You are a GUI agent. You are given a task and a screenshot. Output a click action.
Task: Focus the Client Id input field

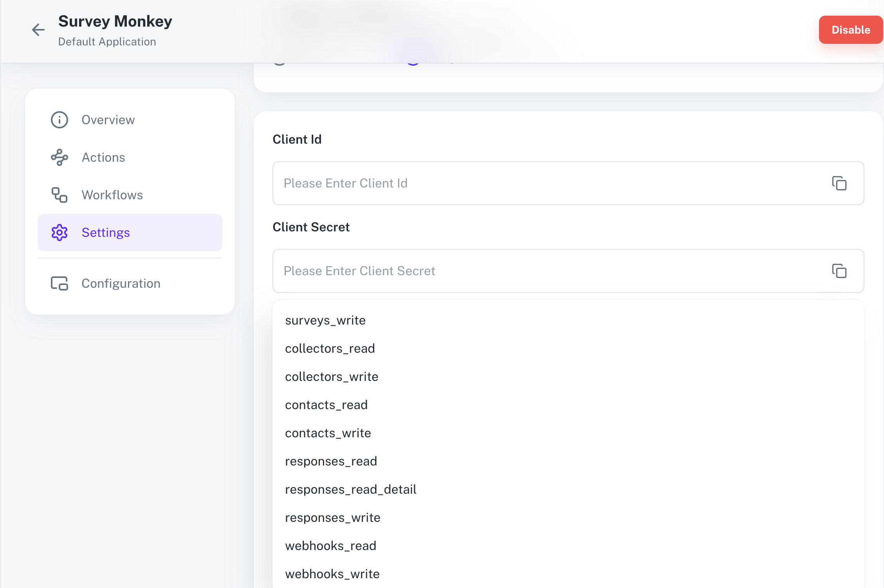tap(548, 183)
